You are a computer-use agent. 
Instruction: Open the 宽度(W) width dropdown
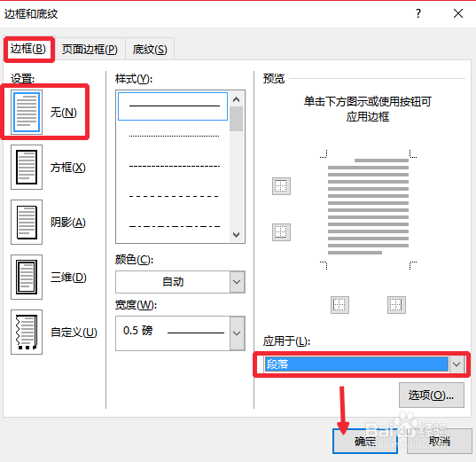pos(238,333)
